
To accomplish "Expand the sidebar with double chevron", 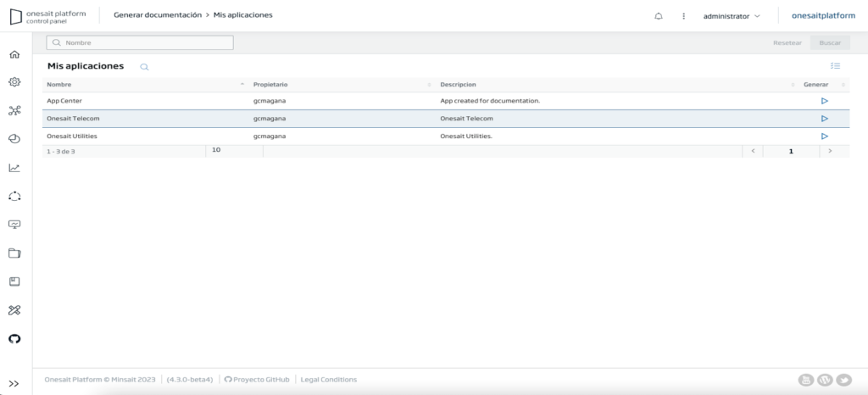I will [14, 383].
